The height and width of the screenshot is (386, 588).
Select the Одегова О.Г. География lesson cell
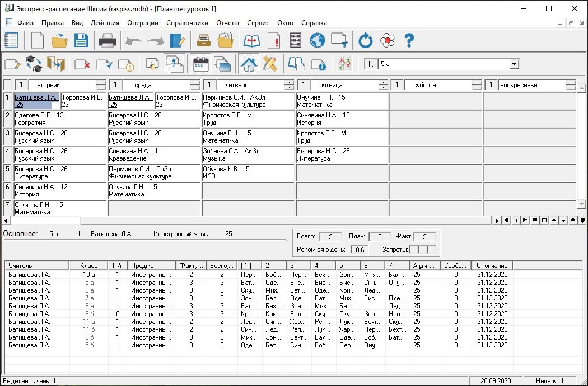pyautogui.click(x=60, y=119)
